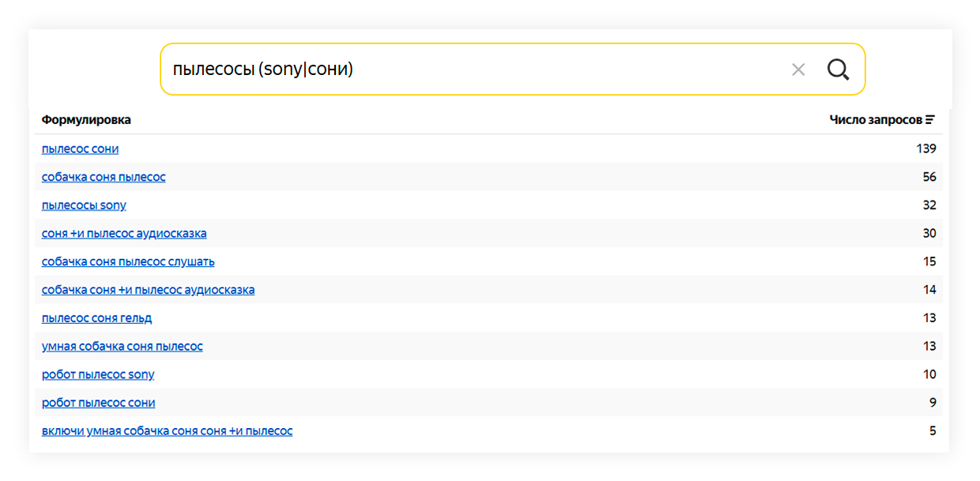This screenshot has height=481, width=980.
Task: Open the собачка соня пылесос link
Action: point(104,177)
